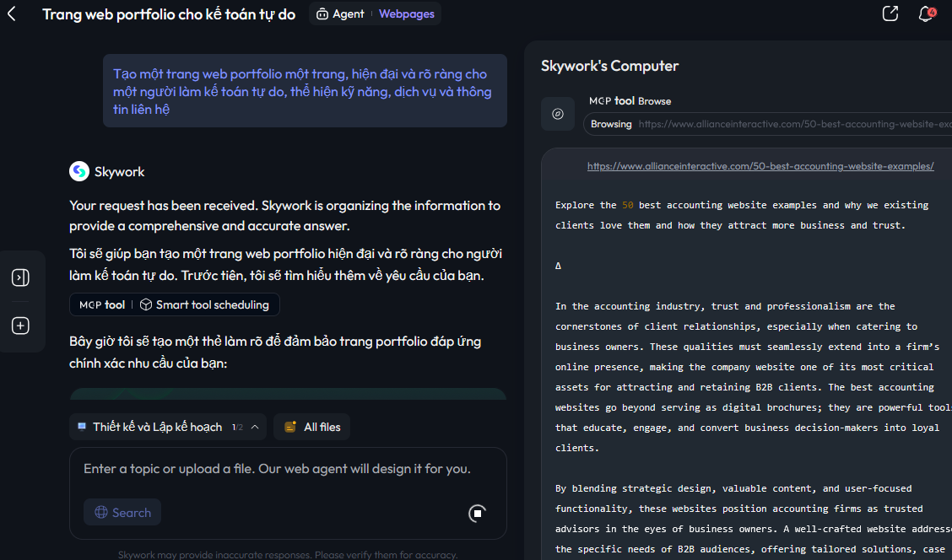Click the Smart tool scheduling cube icon
This screenshot has height=560, width=952.
pos(146,304)
